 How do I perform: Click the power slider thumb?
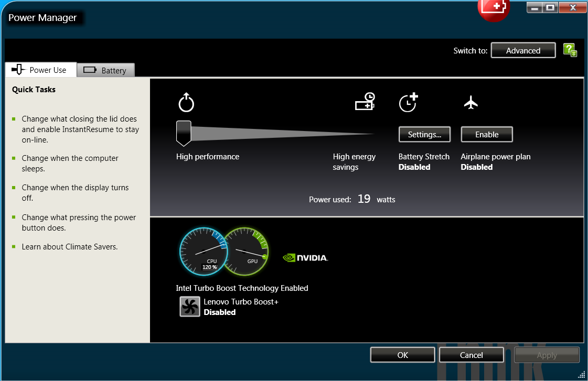184,133
